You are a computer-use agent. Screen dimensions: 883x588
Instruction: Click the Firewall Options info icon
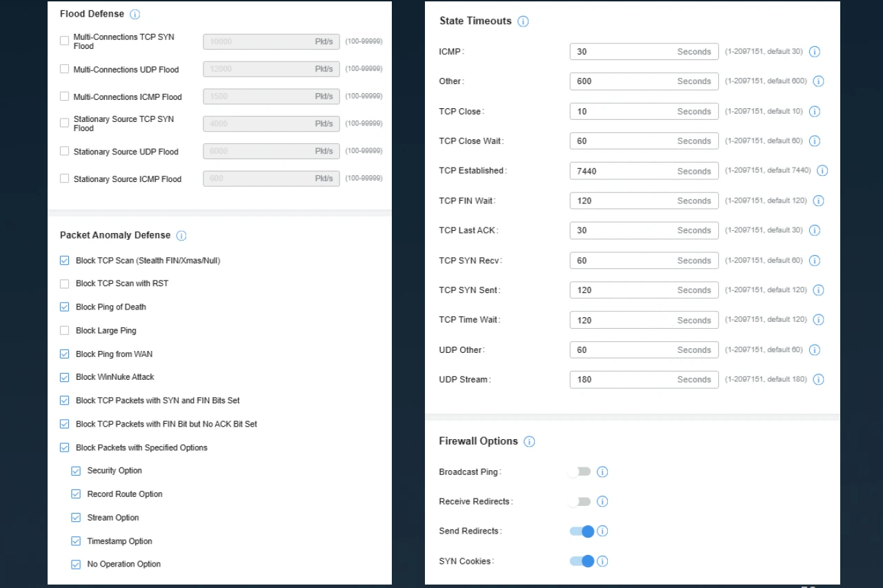click(529, 442)
